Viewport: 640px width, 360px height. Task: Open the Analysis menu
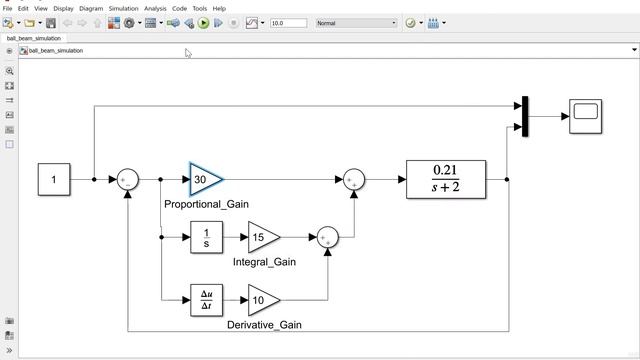(x=155, y=8)
